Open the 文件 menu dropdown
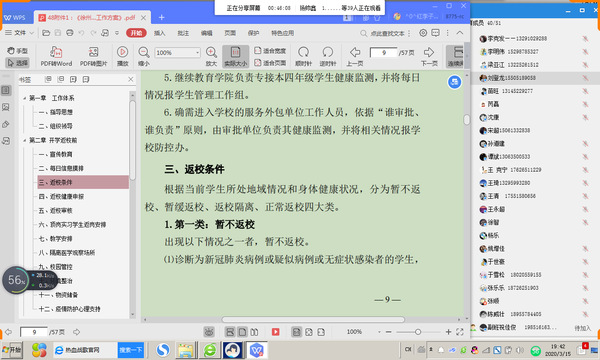Screen dimensions: 600x360 (20, 33)
